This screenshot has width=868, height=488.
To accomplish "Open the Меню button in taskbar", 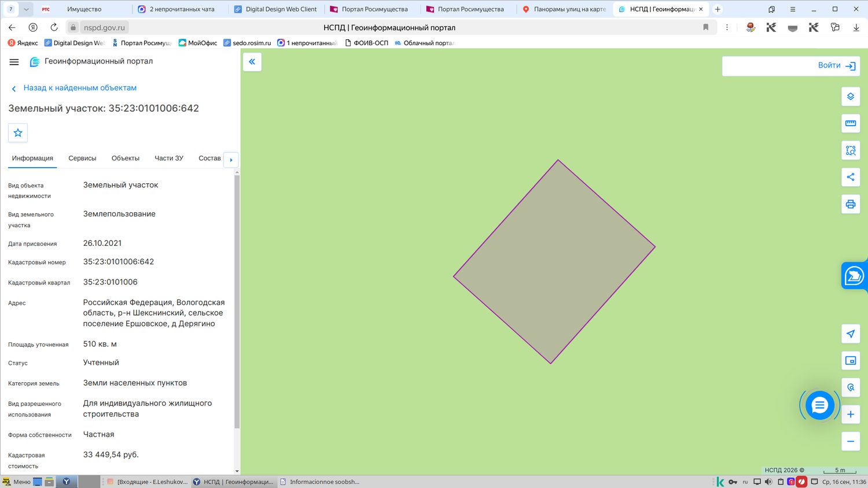I will click(17, 482).
